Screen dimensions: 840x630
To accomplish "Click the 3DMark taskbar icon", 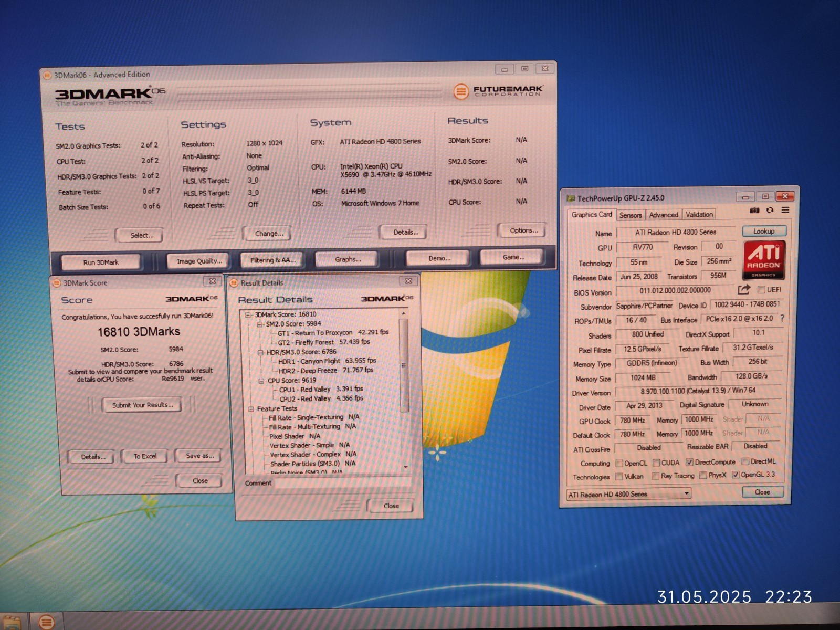I will (x=47, y=622).
